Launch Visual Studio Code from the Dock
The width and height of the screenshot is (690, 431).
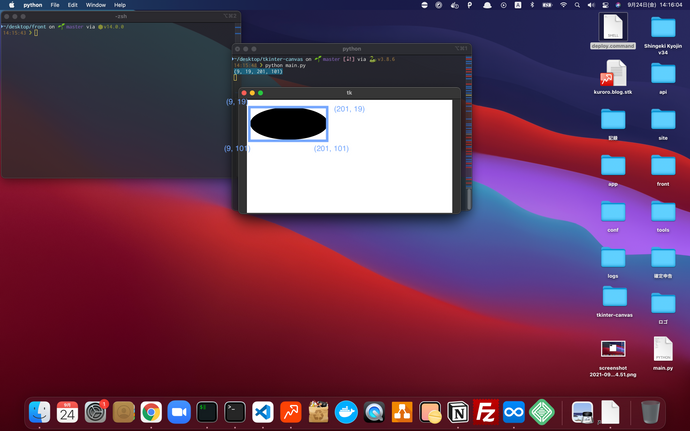pyautogui.click(x=263, y=413)
